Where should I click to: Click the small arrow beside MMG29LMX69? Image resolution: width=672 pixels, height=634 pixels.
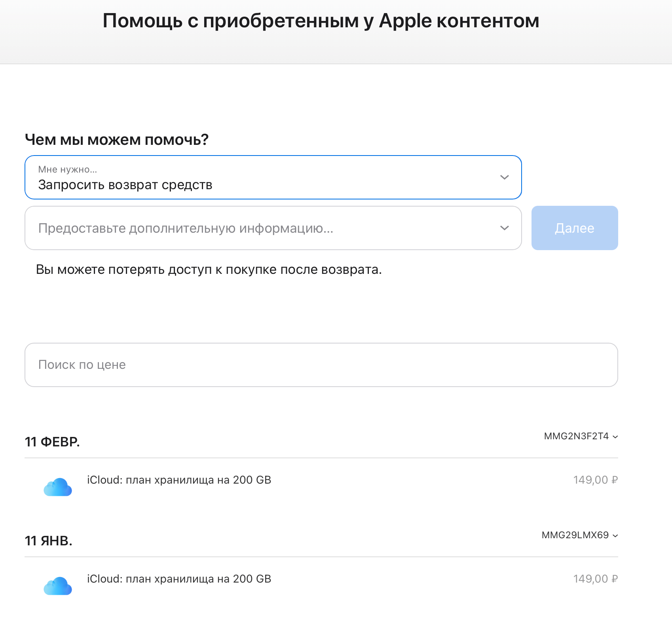tap(615, 536)
